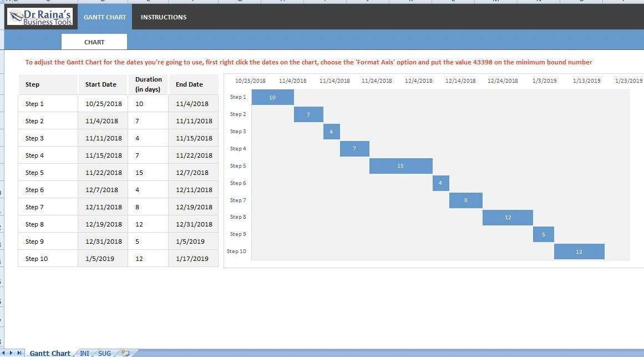
Task: Select Step 10's end date cell
Action: pyautogui.click(x=194, y=258)
